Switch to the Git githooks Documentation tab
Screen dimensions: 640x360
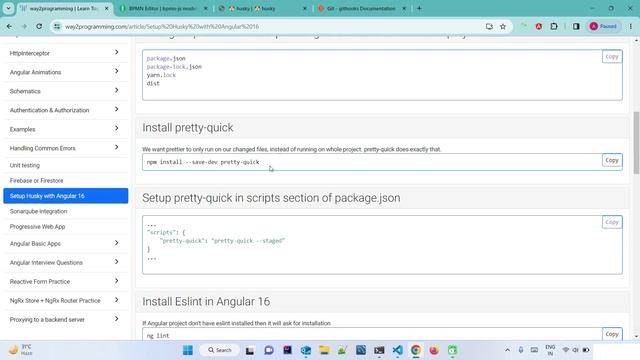point(362,9)
